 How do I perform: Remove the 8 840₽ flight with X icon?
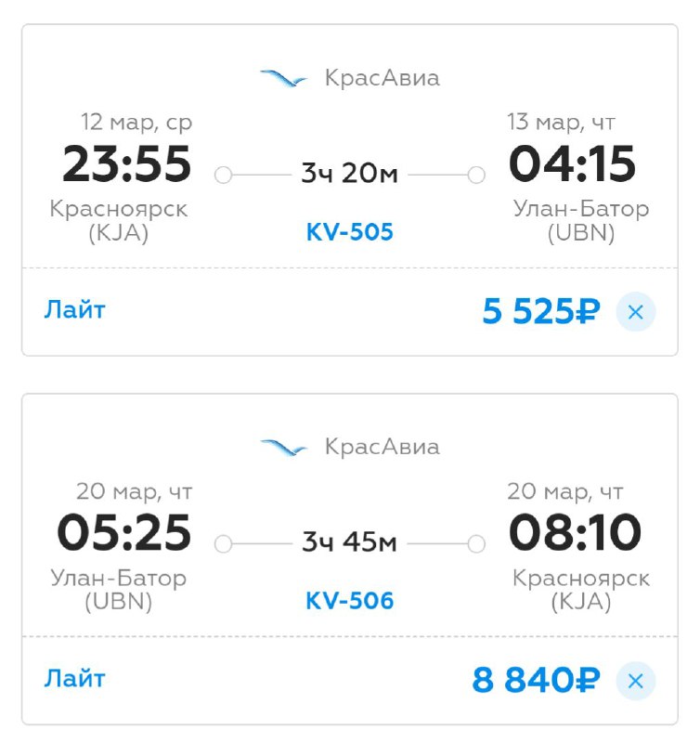point(636,681)
